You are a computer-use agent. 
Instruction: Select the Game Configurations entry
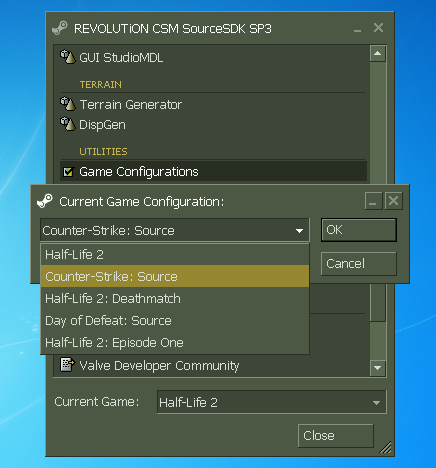point(213,172)
